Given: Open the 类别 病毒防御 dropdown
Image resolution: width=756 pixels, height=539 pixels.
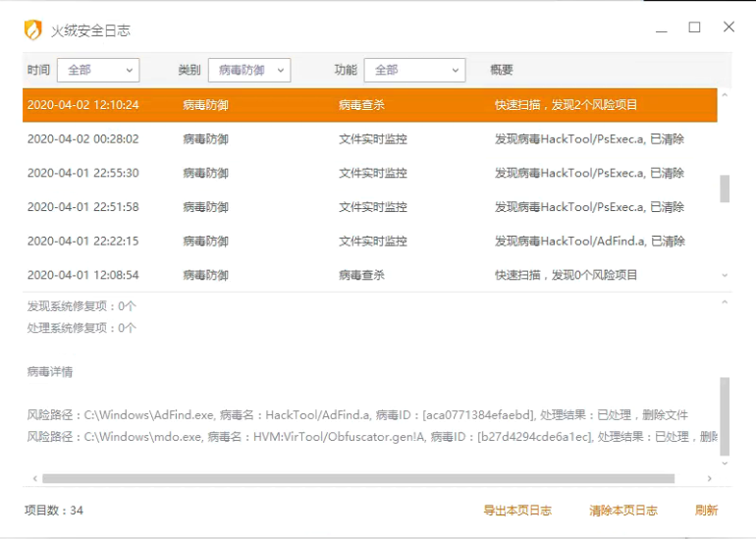Looking at the screenshot, I should point(249,70).
